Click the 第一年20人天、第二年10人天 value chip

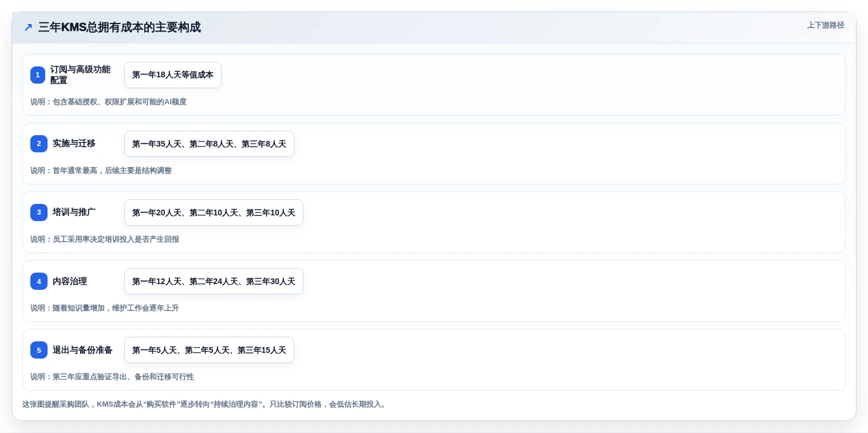tap(214, 212)
